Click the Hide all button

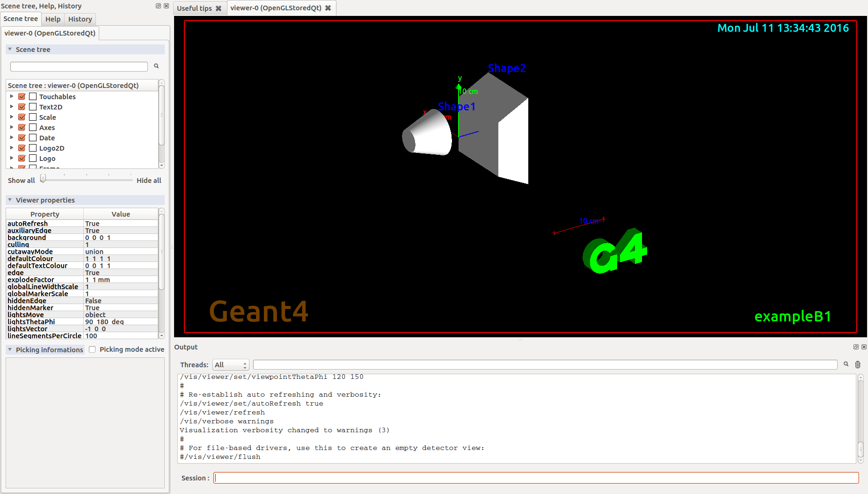click(x=149, y=180)
